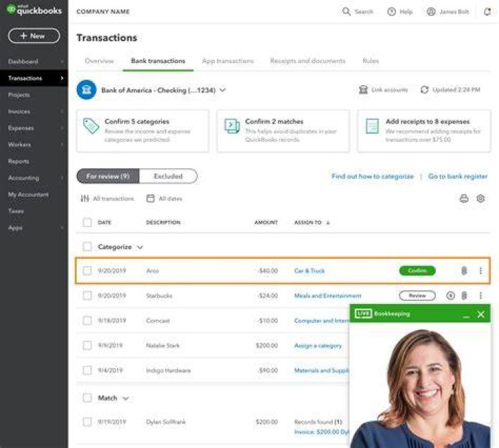Expand the Workers sidebar arrow
Viewport: 499px width, 448px height.
62,145
